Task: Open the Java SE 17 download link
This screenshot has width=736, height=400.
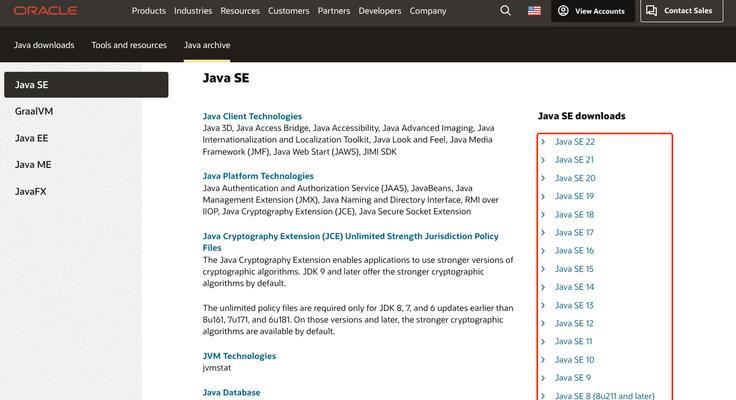Action: click(574, 232)
